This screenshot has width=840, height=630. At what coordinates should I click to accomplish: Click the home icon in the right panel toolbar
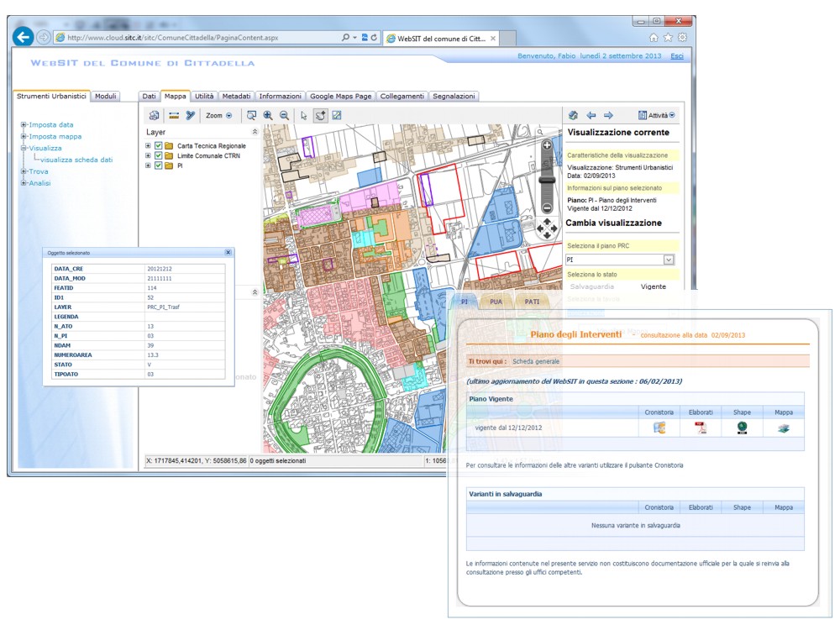[573, 115]
